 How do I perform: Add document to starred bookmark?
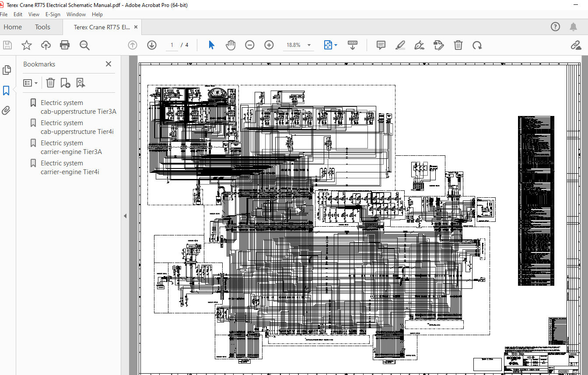pos(27,45)
